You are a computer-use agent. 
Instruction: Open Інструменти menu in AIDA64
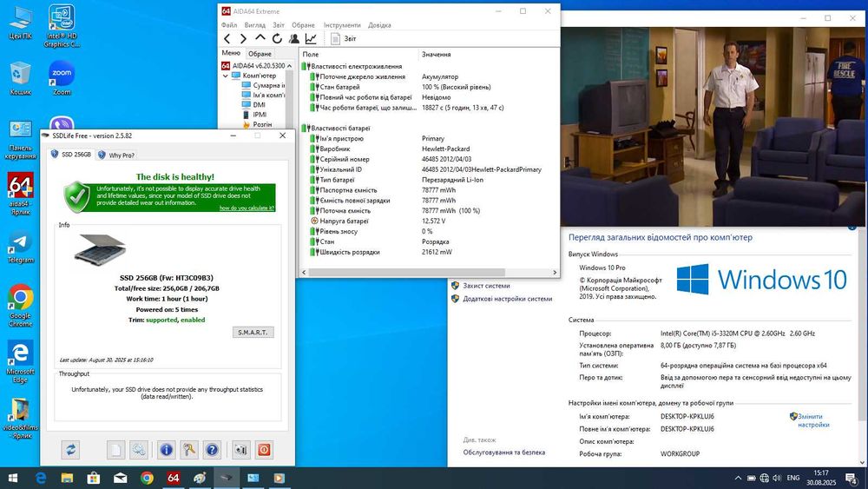pyautogui.click(x=341, y=25)
